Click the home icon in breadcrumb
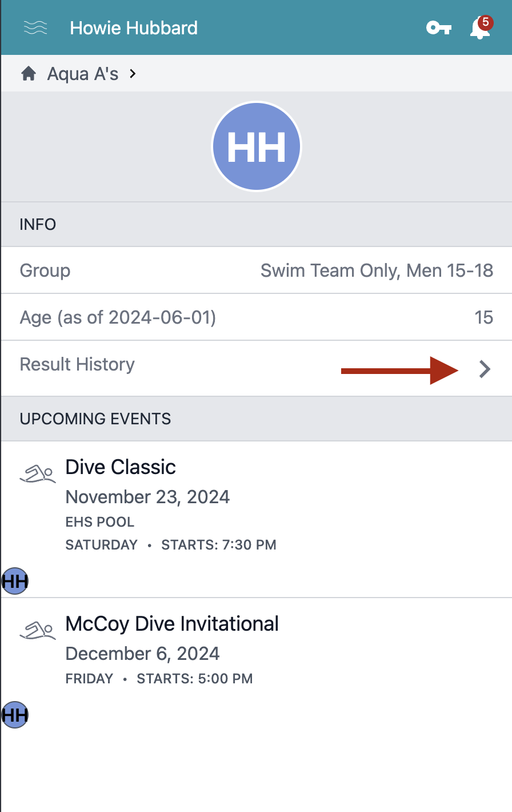Screen dimensions: 512x812 tap(29, 74)
